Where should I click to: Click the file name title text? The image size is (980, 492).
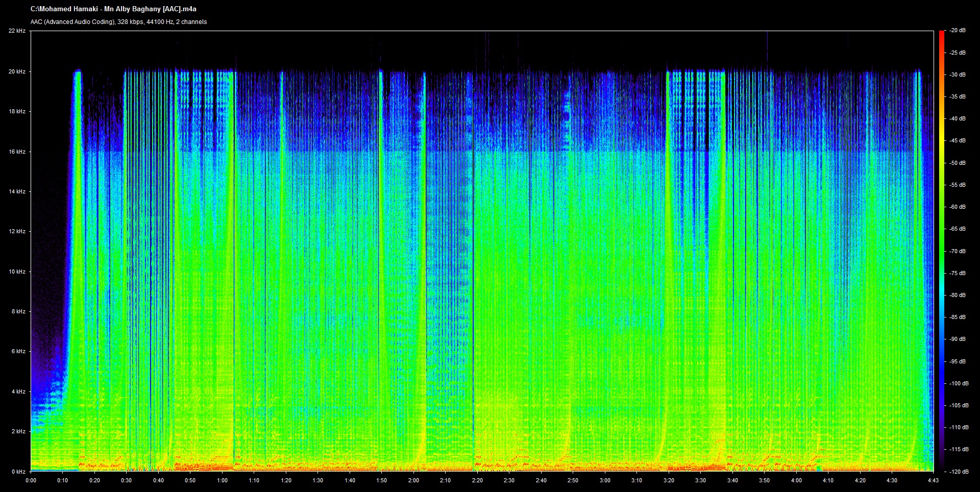[x=113, y=9]
